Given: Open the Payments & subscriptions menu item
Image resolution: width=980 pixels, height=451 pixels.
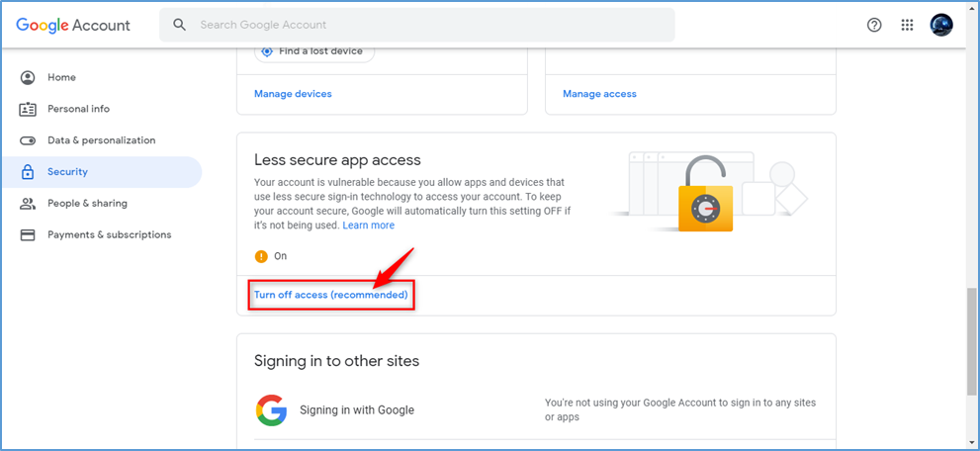Looking at the screenshot, I should coord(109,235).
